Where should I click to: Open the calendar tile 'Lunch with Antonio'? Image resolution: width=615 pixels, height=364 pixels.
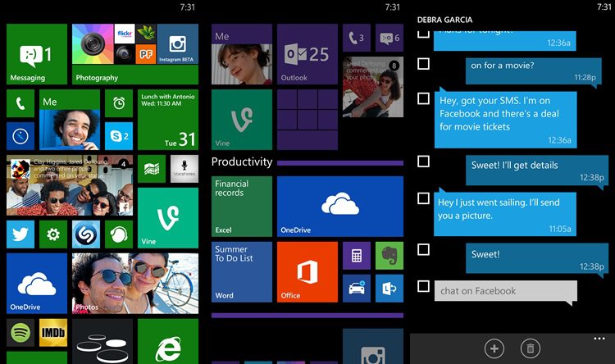168,120
